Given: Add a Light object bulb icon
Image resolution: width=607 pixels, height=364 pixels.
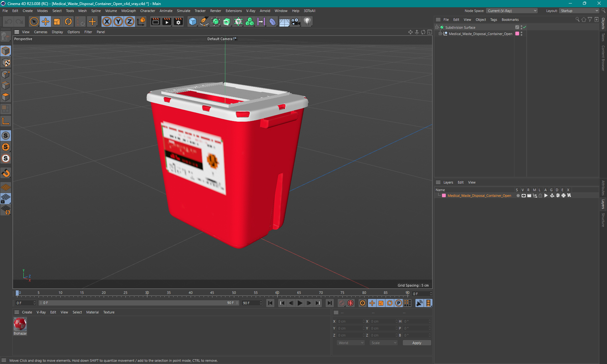Looking at the screenshot, I should point(307,21).
